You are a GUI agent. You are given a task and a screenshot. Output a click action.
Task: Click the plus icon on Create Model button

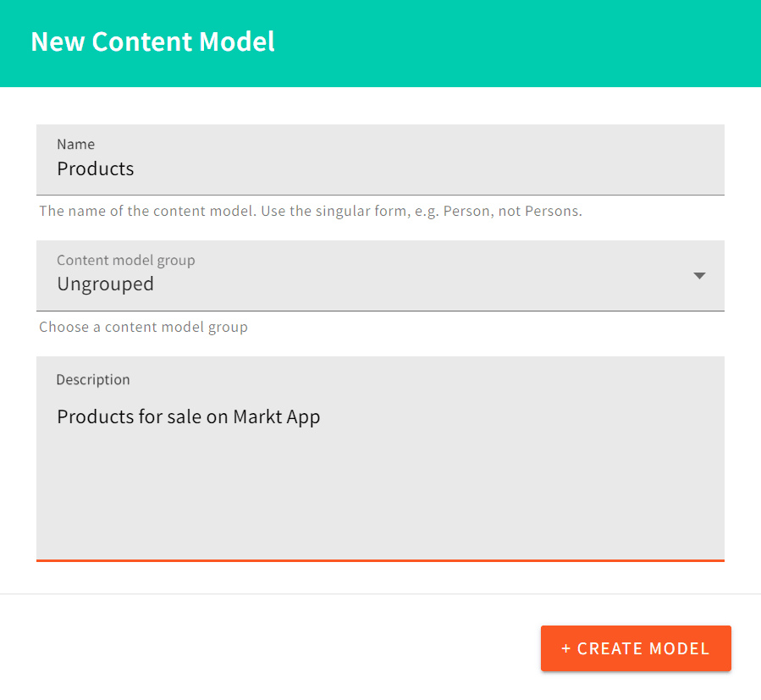click(565, 648)
